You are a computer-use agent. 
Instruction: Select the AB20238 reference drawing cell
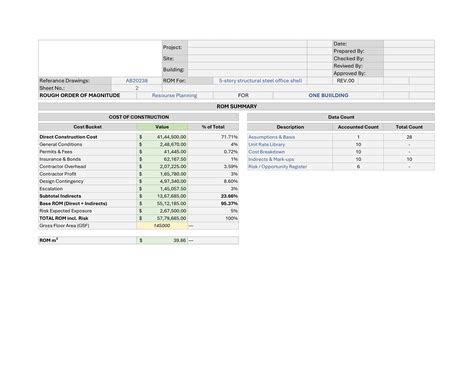coord(137,81)
